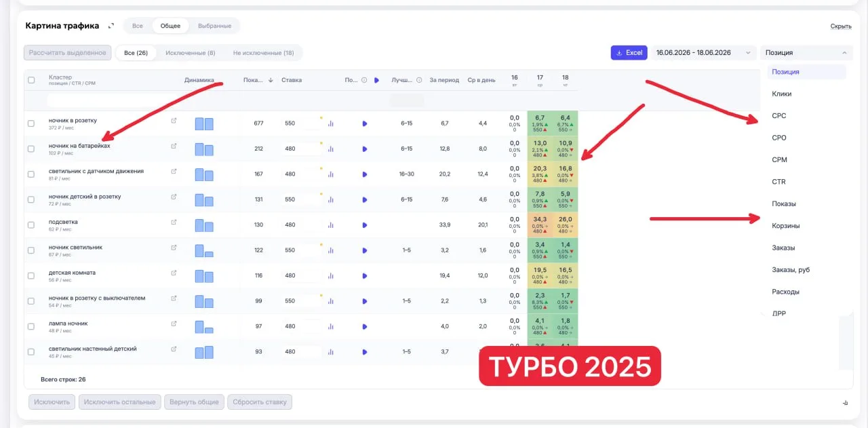Click play arrow icon in column header
This screenshot has width=868, height=428.
point(376,80)
